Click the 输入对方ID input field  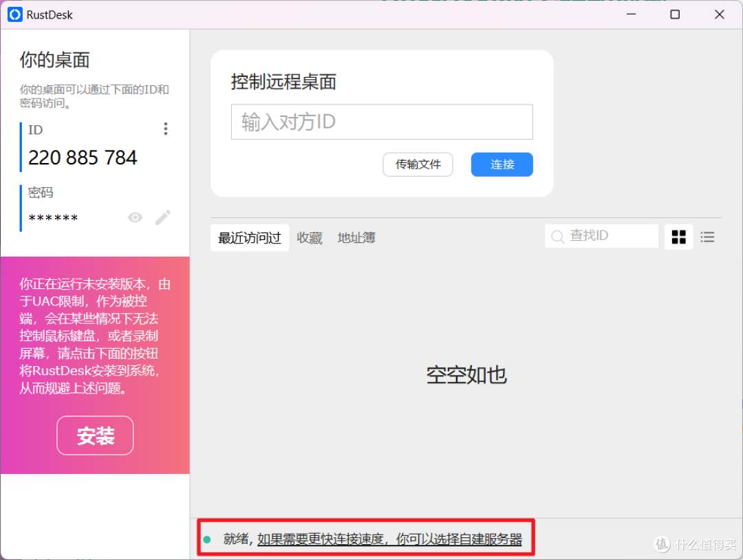pyautogui.click(x=382, y=122)
